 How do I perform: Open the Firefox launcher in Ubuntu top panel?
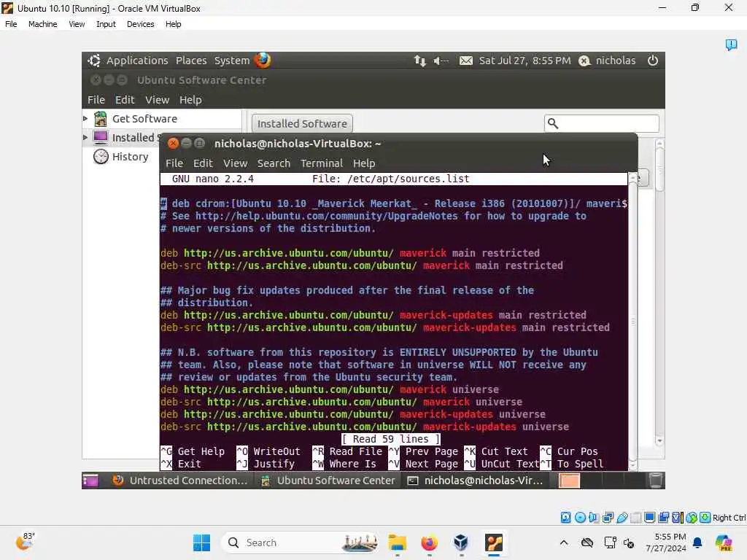263,61
